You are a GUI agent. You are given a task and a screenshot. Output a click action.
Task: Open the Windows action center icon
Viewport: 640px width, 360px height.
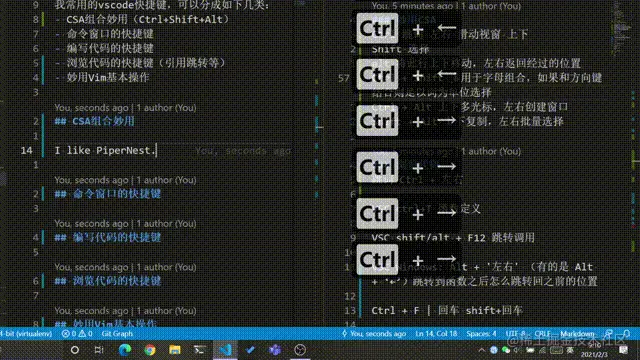[623, 350]
